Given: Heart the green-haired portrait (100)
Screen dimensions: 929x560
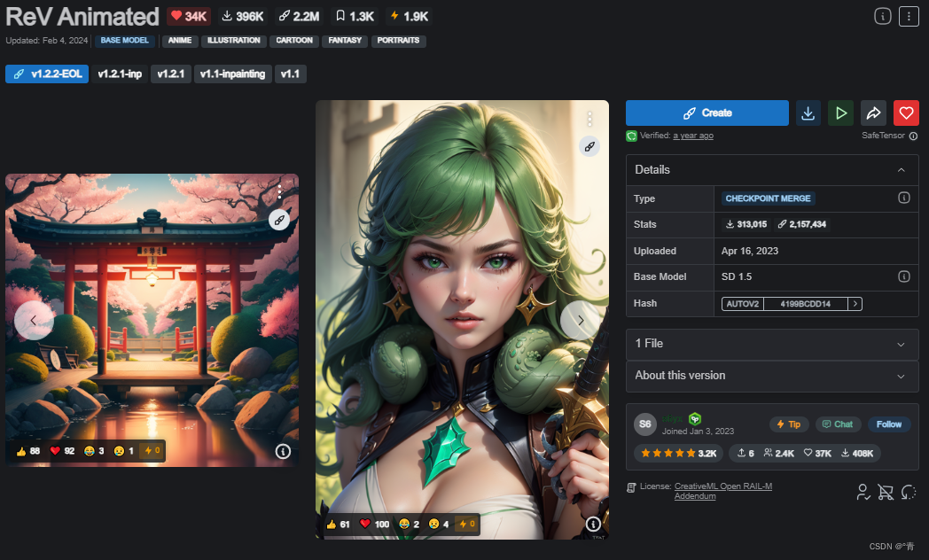Looking at the screenshot, I should point(374,524).
